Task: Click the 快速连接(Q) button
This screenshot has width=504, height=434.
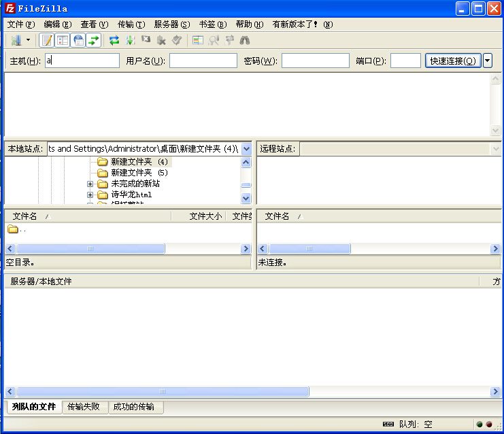Action: coord(453,61)
